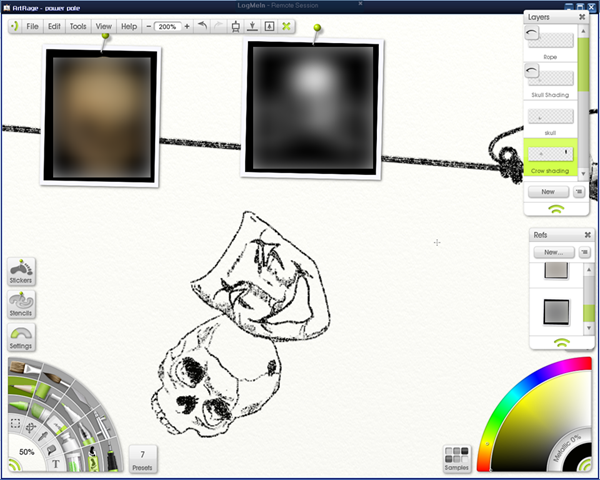
Task: Select the Ink Pen nib tool
Action: 86,434
